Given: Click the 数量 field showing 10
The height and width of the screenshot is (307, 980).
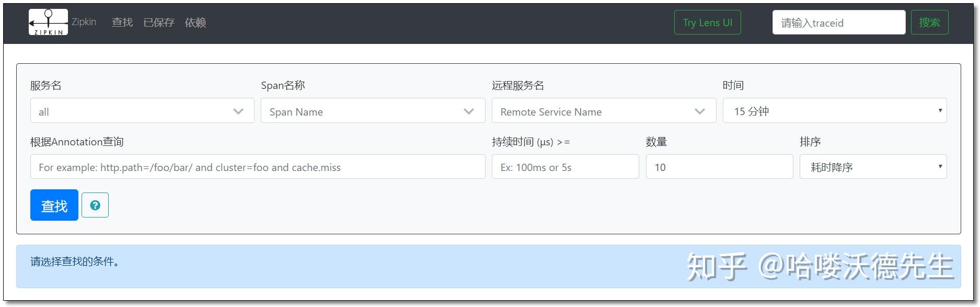Looking at the screenshot, I should (719, 167).
